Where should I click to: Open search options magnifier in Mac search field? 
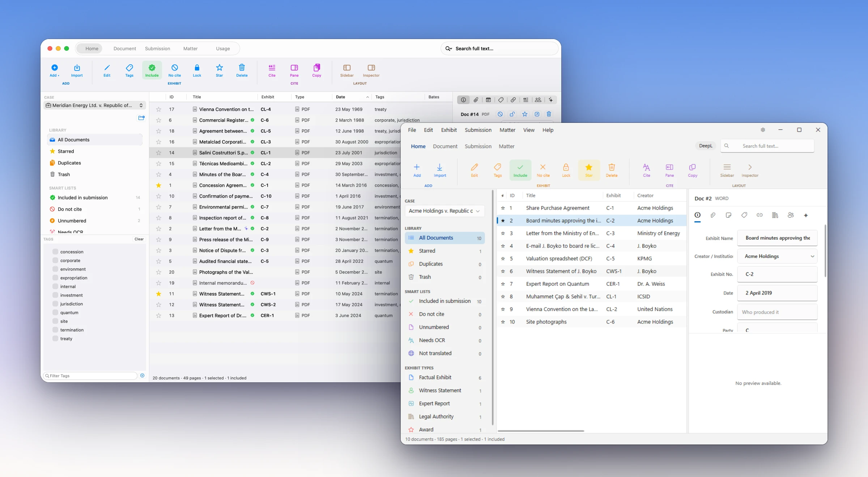[448, 48]
